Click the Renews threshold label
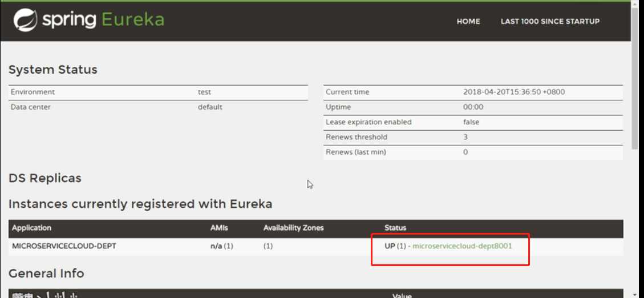 (356, 137)
